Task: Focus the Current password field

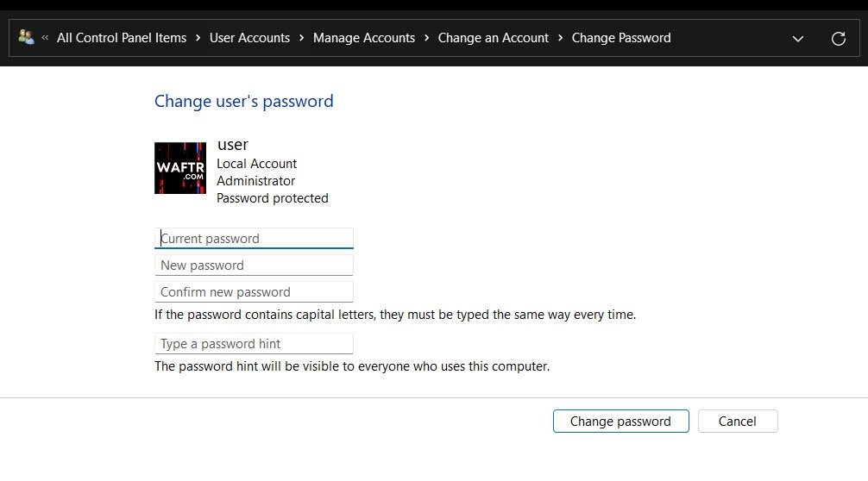Action: coord(254,239)
